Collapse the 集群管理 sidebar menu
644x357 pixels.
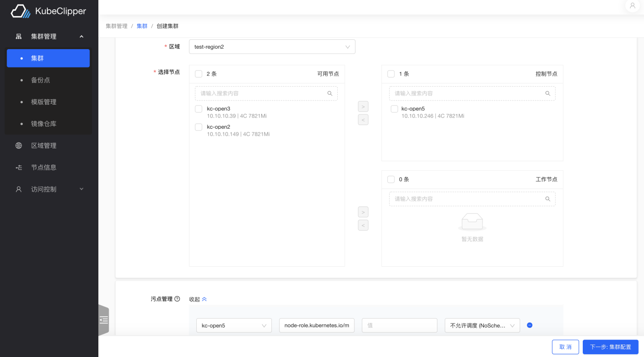point(81,37)
